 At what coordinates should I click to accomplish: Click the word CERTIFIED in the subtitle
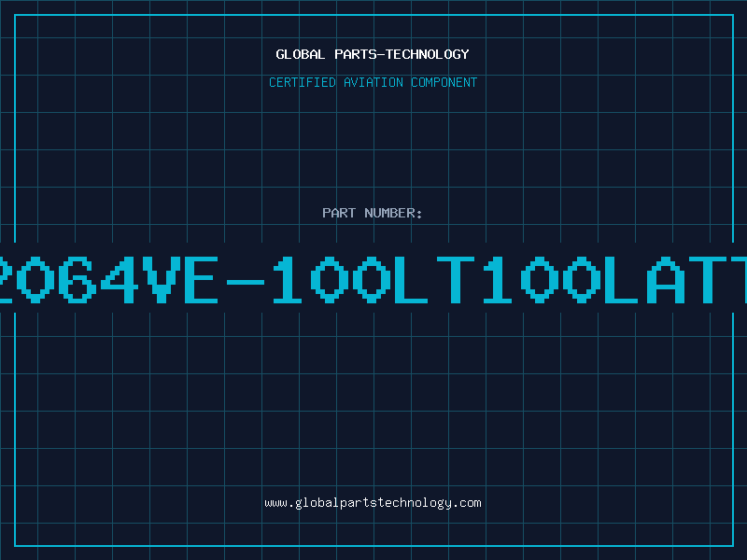tap(303, 82)
